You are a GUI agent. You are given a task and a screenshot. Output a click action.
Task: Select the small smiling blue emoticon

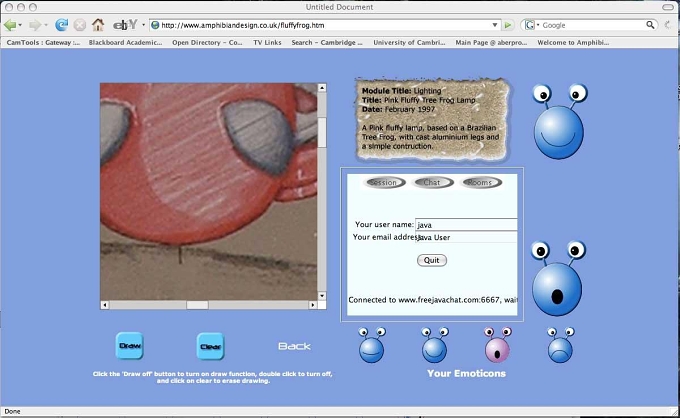click(x=435, y=345)
